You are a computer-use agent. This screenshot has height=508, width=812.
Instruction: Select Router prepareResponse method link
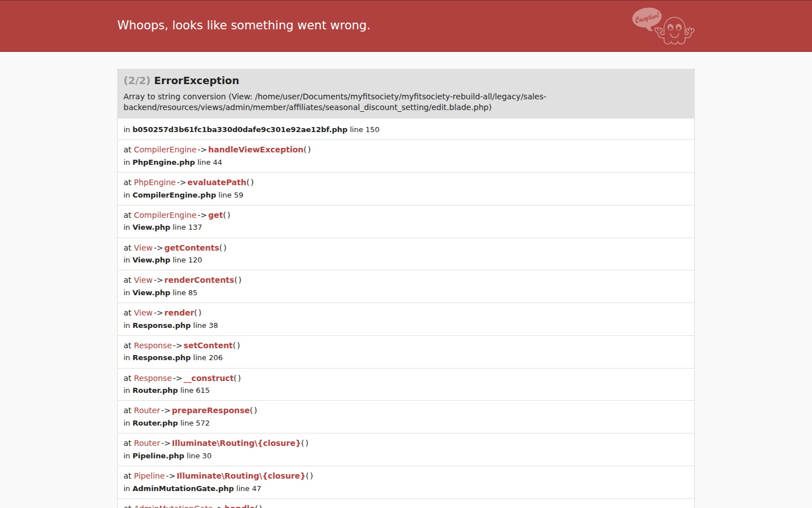[x=211, y=410]
